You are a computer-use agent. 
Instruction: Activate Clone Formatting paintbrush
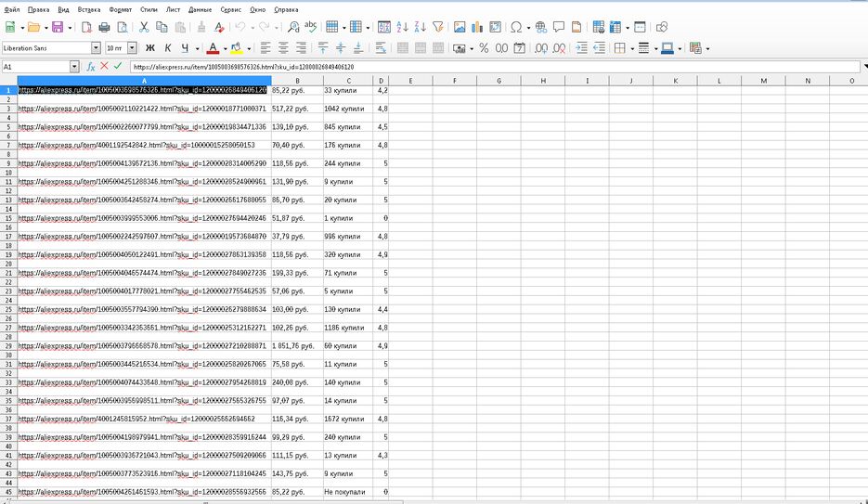201,27
